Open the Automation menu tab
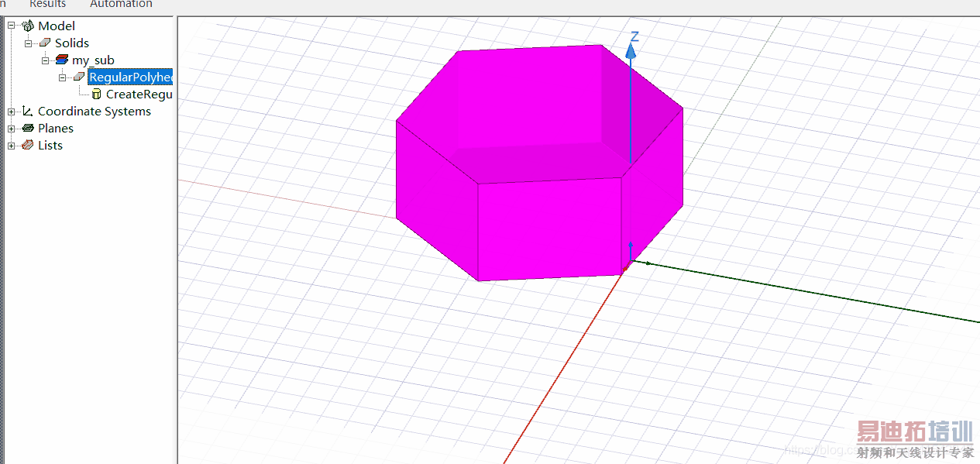980x464 pixels. click(x=121, y=4)
